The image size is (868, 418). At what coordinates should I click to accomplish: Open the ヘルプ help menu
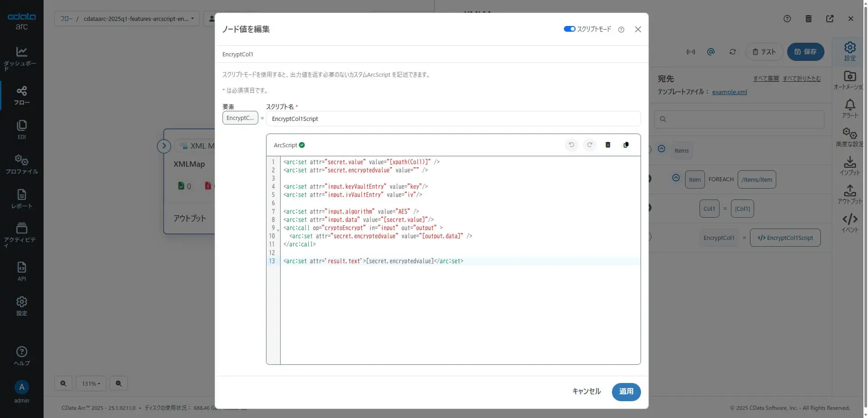point(21,356)
